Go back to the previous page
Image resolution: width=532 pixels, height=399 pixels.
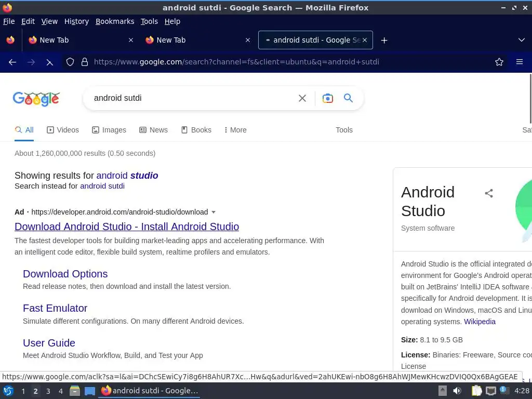point(12,62)
